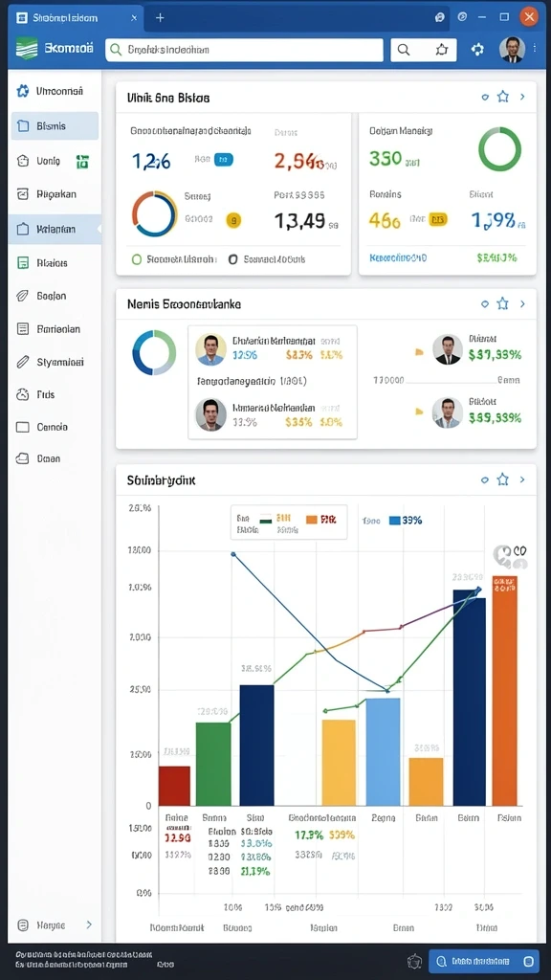Star the Nemis Eroontenlanke card

(503, 304)
